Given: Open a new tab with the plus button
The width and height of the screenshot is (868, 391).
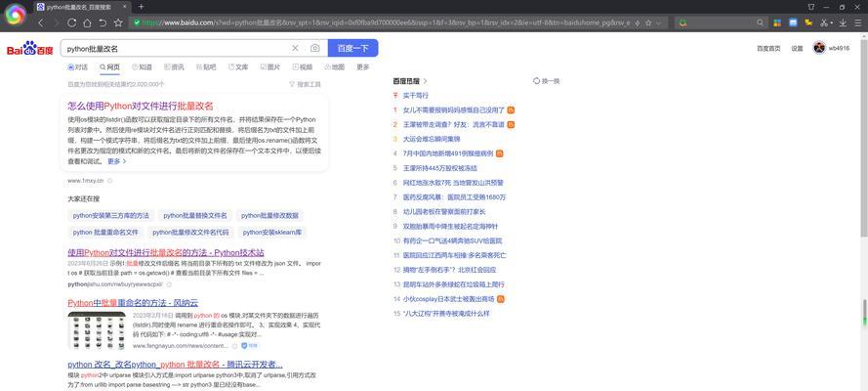Looking at the screenshot, I should (x=142, y=7).
